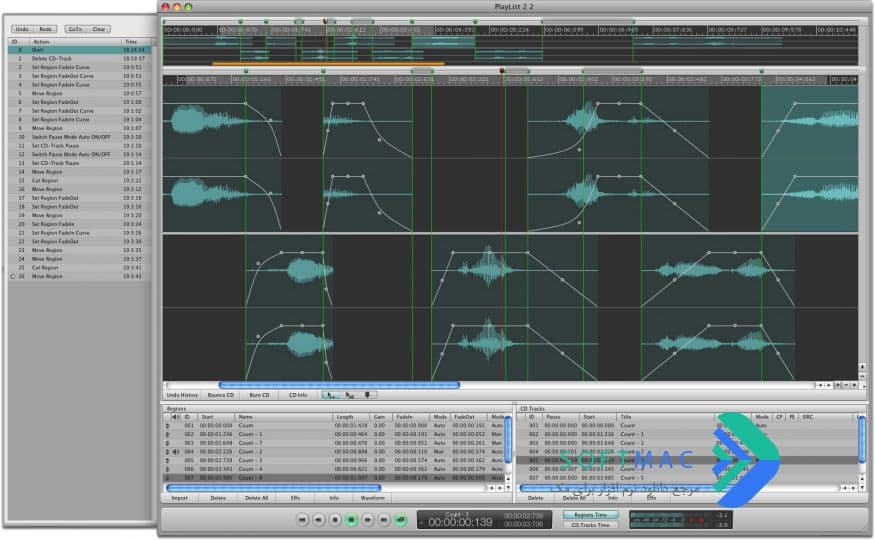The width and height of the screenshot is (875, 540).
Task: Click the Bounce CD button
Action: click(x=221, y=395)
